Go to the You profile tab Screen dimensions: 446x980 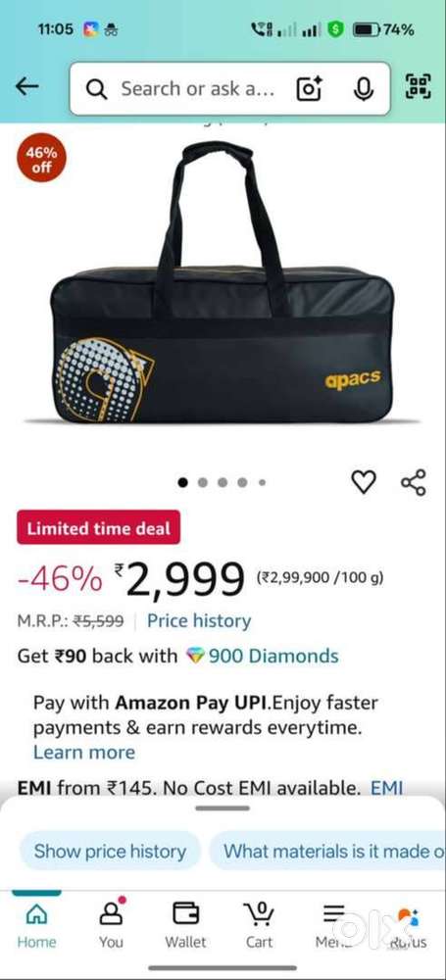tap(112, 923)
